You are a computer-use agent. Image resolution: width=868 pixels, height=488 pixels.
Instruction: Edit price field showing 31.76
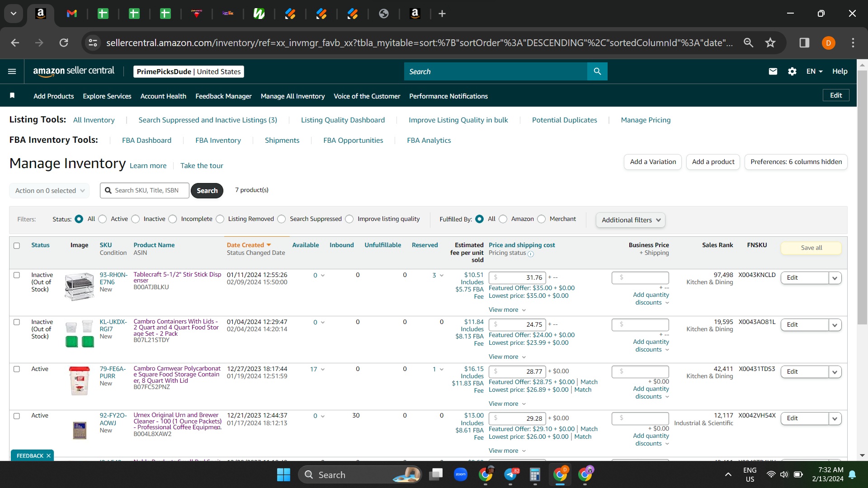tap(517, 277)
